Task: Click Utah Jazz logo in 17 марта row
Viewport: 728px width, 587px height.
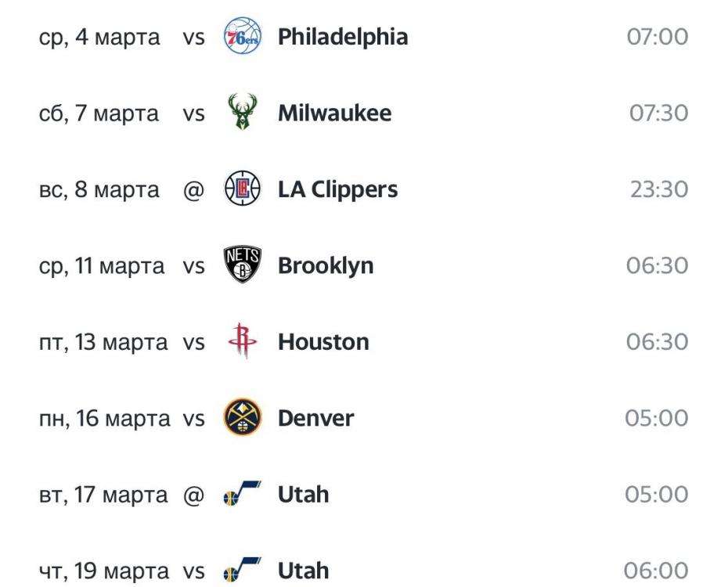Action: pyautogui.click(x=242, y=495)
